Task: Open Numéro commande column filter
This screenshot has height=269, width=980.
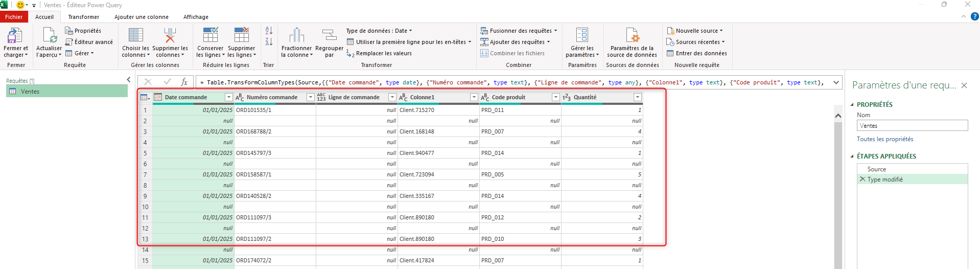Action: (x=311, y=97)
